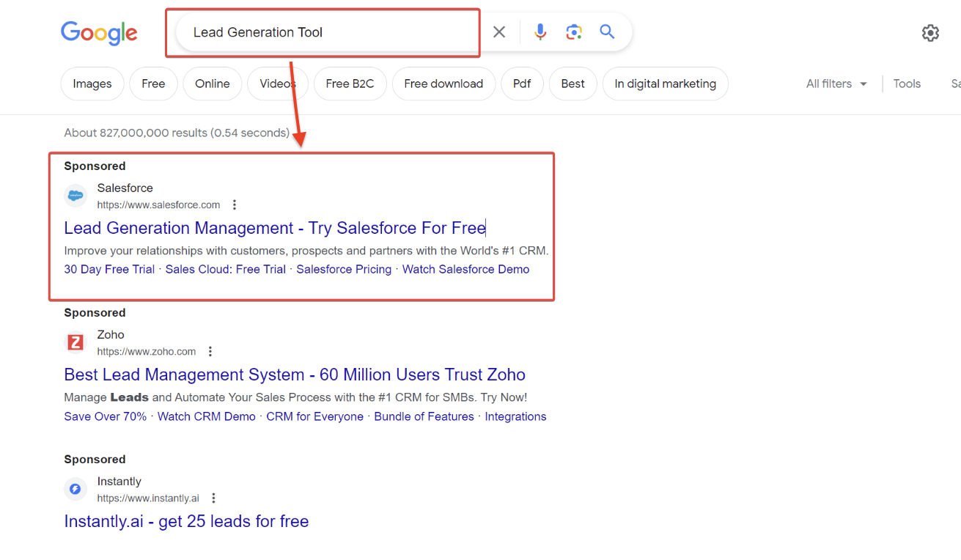Select the Images filter chip

click(92, 84)
